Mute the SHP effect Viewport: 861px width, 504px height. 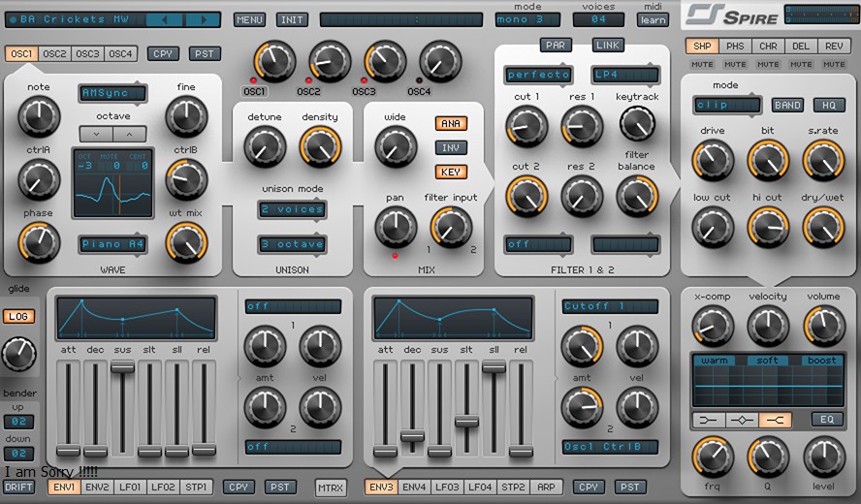702,64
